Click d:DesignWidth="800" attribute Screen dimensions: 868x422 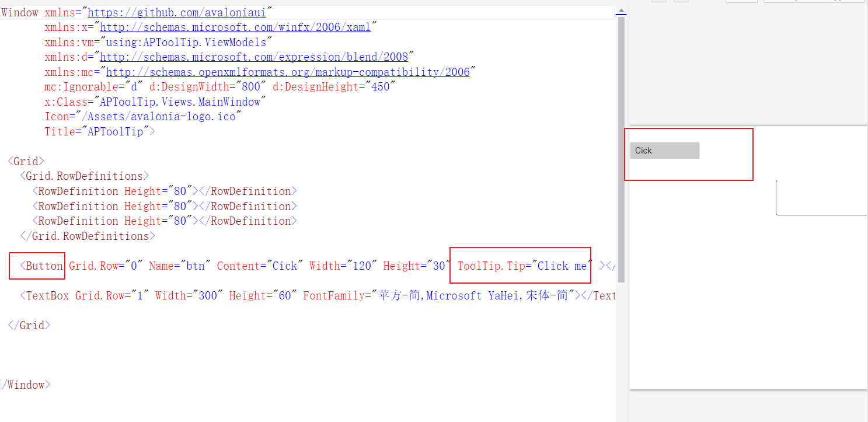pyautogui.click(x=208, y=87)
